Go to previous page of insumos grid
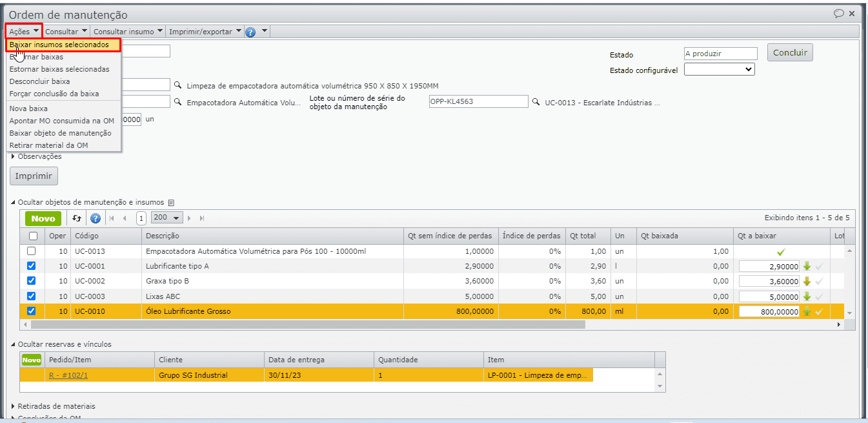 click(125, 218)
